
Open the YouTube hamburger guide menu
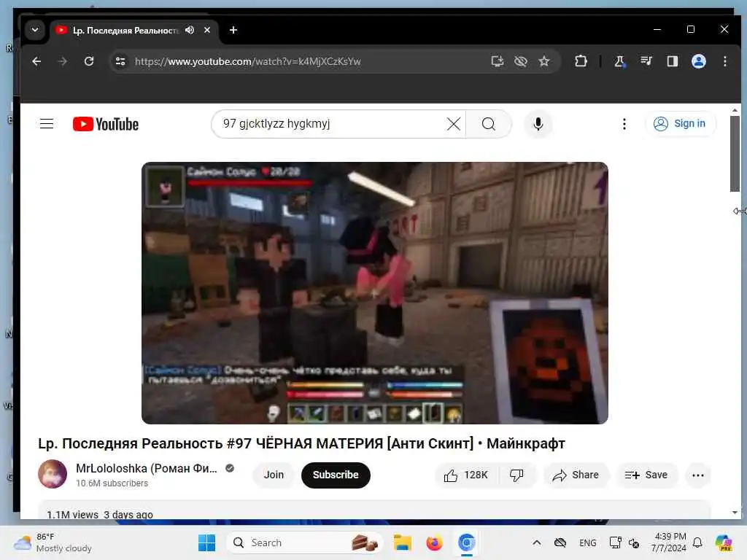pyautogui.click(x=47, y=124)
